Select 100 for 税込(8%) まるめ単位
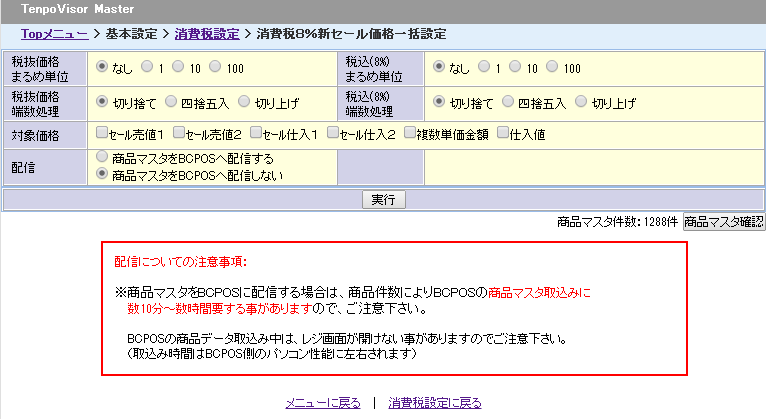This screenshot has height=419, width=770. [x=552, y=66]
